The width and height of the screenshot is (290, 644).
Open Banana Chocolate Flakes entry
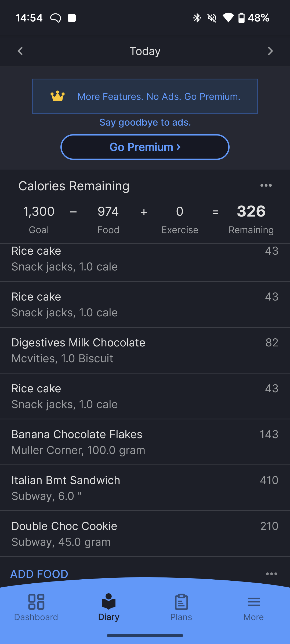pyautogui.click(x=145, y=442)
